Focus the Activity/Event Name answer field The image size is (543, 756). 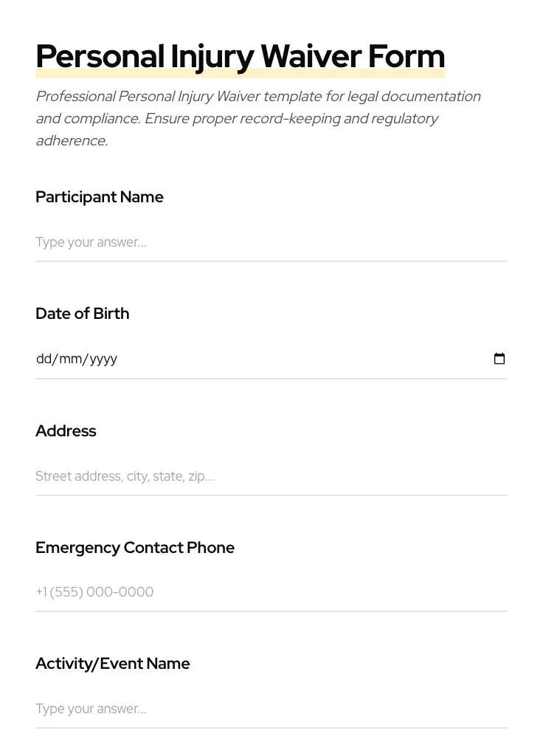[x=271, y=709]
